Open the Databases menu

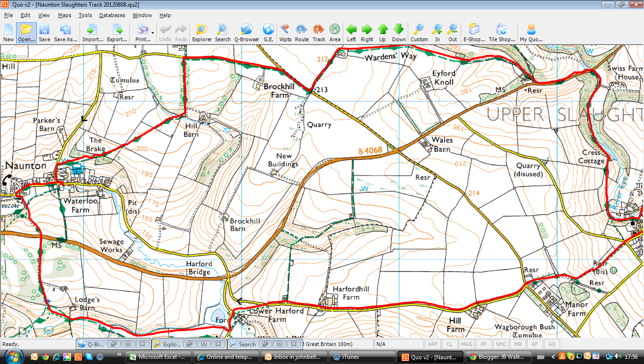(112, 15)
